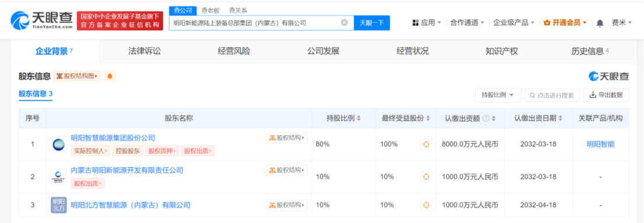Image resolution: width=644 pixels, height=223 pixels.
Task: Click the 控股股东 tag
Action: point(128,151)
